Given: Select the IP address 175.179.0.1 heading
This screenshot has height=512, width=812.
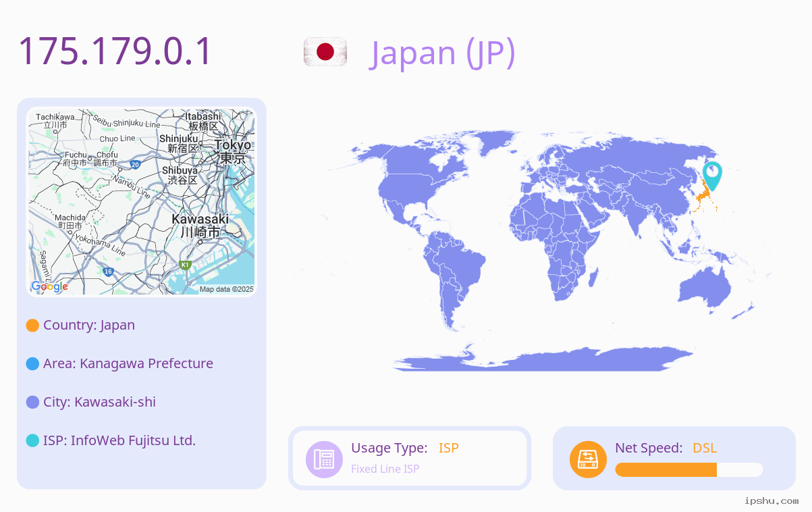Looking at the screenshot, I should click(115, 52).
